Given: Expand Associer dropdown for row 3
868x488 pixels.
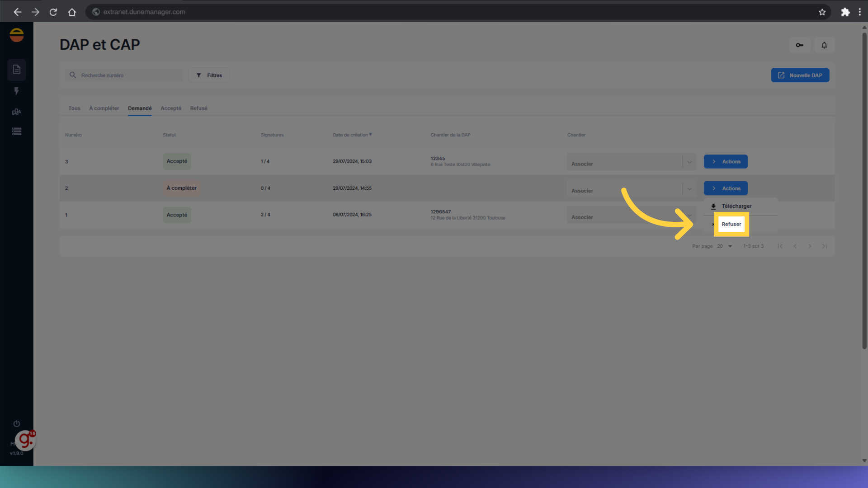Looking at the screenshot, I should pos(689,162).
